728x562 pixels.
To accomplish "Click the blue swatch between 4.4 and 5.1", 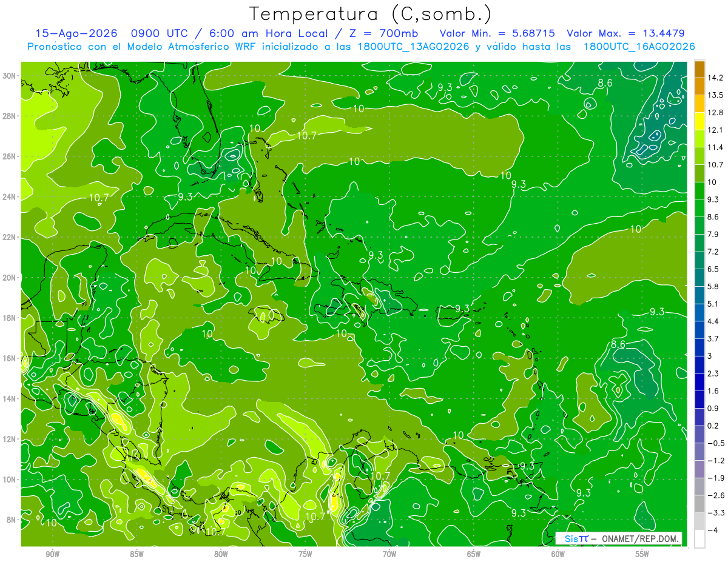I will pos(699,313).
